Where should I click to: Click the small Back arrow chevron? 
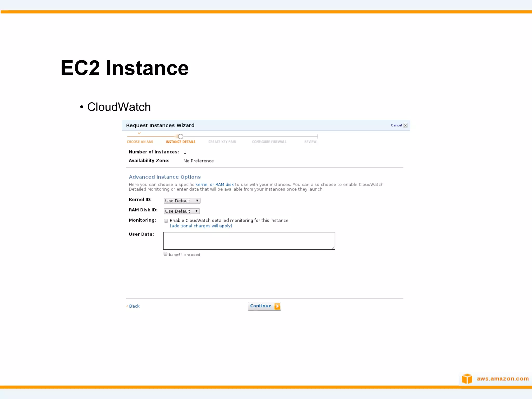(127, 306)
